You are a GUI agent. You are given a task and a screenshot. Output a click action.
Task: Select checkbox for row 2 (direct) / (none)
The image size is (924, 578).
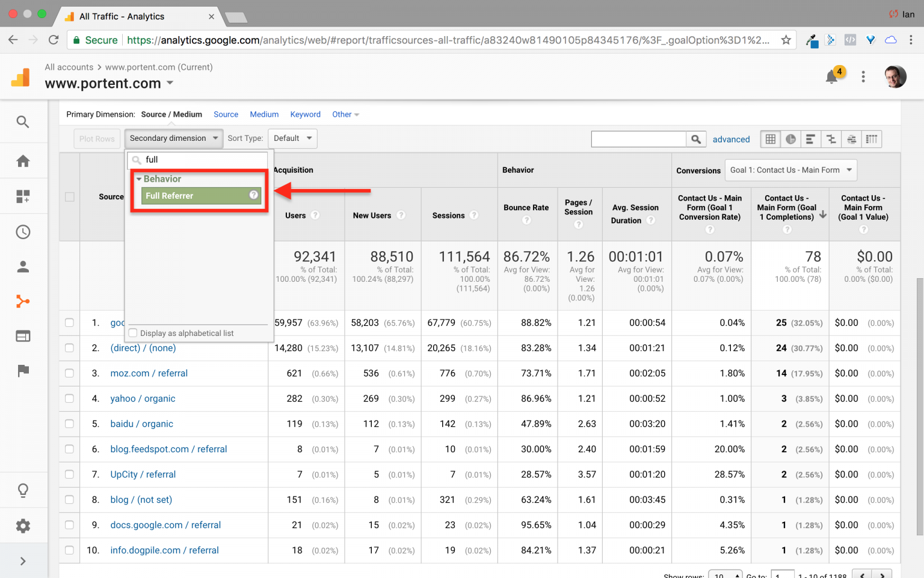pos(70,348)
